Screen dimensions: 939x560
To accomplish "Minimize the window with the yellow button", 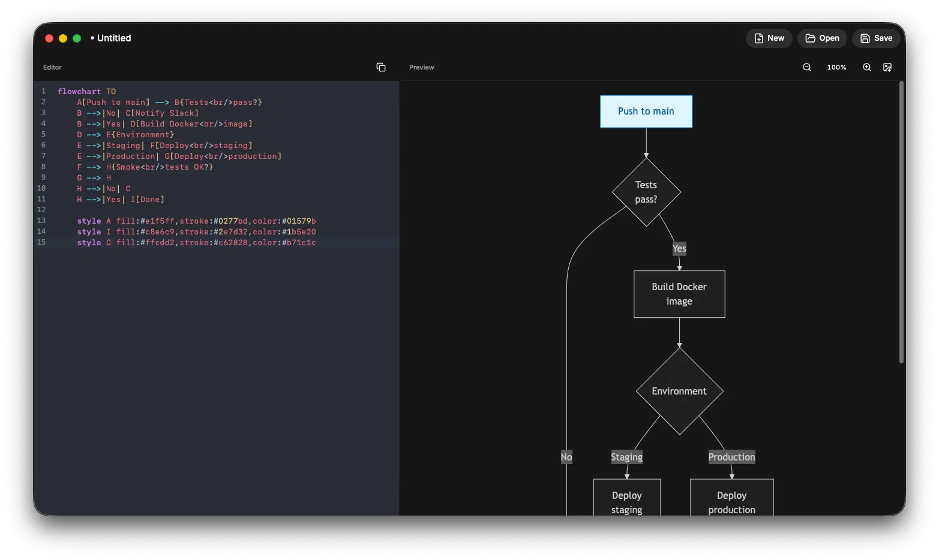I will 63,38.
